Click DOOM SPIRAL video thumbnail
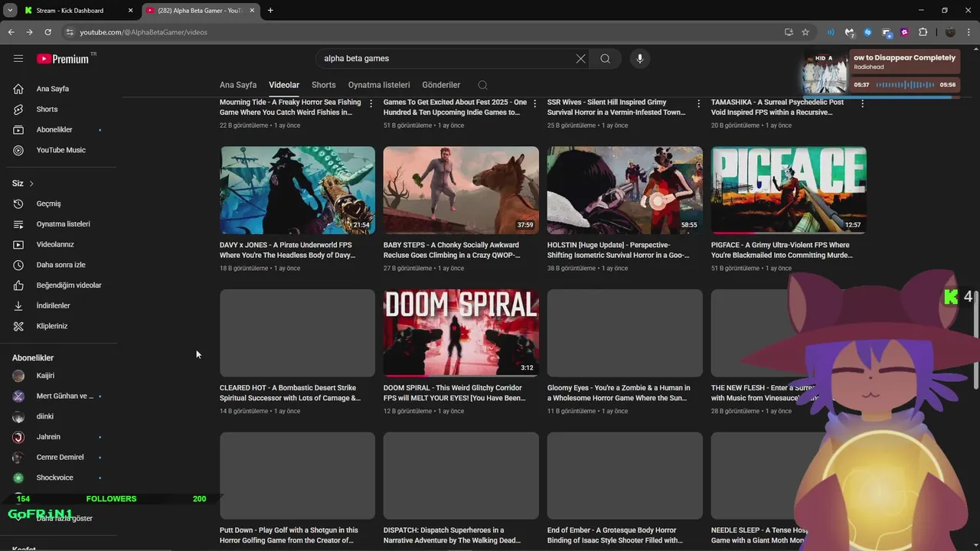980x551 pixels. click(x=461, y=333)
